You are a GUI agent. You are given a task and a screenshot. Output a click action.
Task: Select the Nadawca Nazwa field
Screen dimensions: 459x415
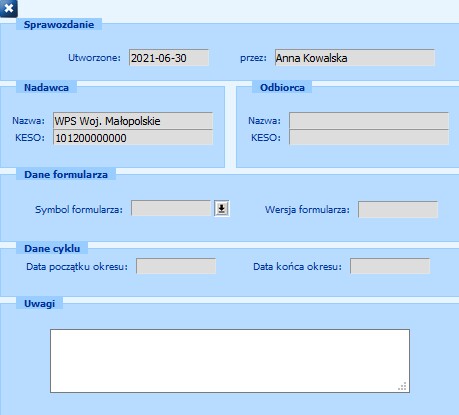click(x=133, y=121)
